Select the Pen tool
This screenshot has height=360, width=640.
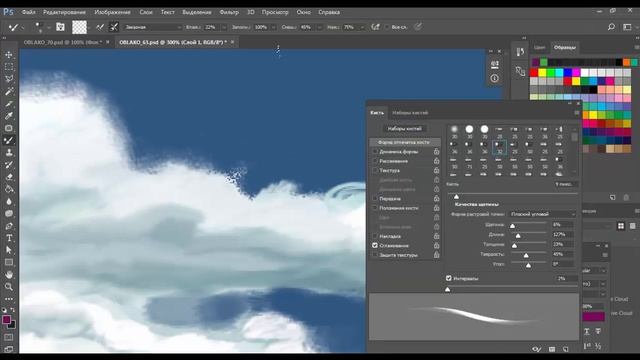point(9,226)
